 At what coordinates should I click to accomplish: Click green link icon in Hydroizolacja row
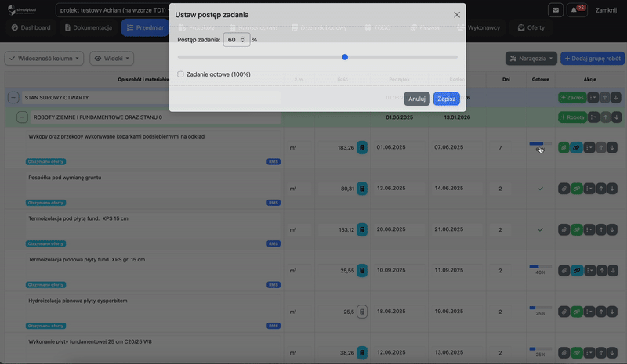click(576, 312)
